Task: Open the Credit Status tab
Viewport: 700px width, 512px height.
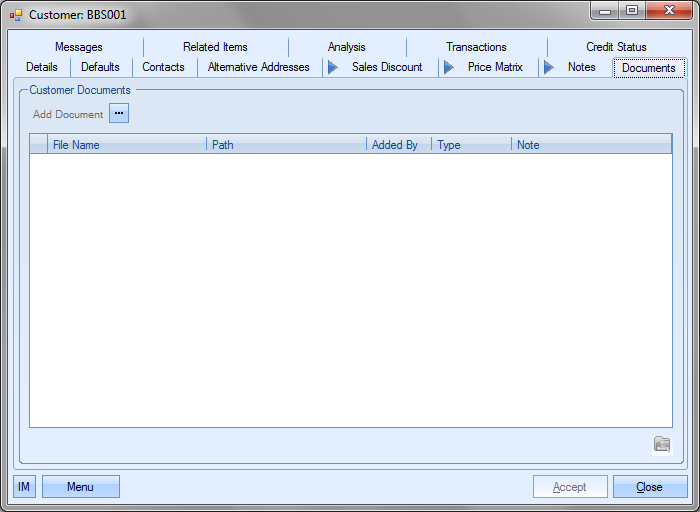Action: click(x=616, y=47)
